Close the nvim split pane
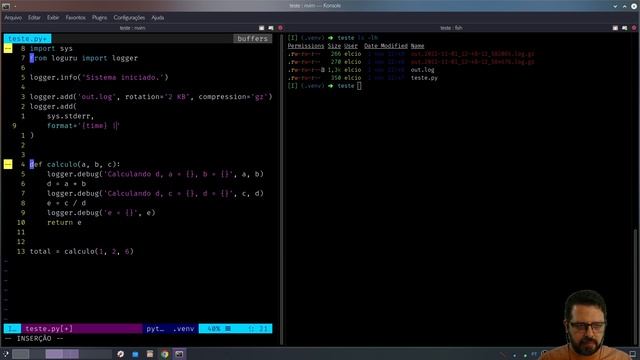Image resolution: width=640 pixels, height=360 pixels. [280, 28]
